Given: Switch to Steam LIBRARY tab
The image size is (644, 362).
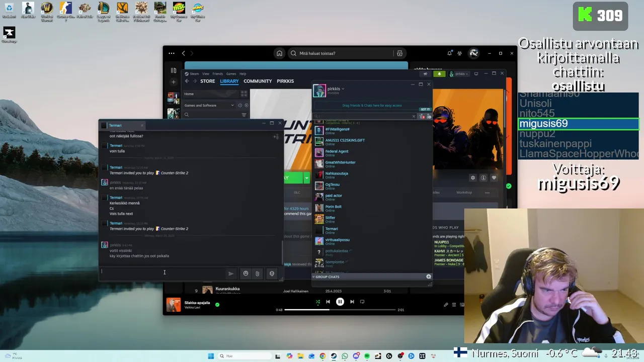Looking at the screenshot, I should tap(229, 81).
